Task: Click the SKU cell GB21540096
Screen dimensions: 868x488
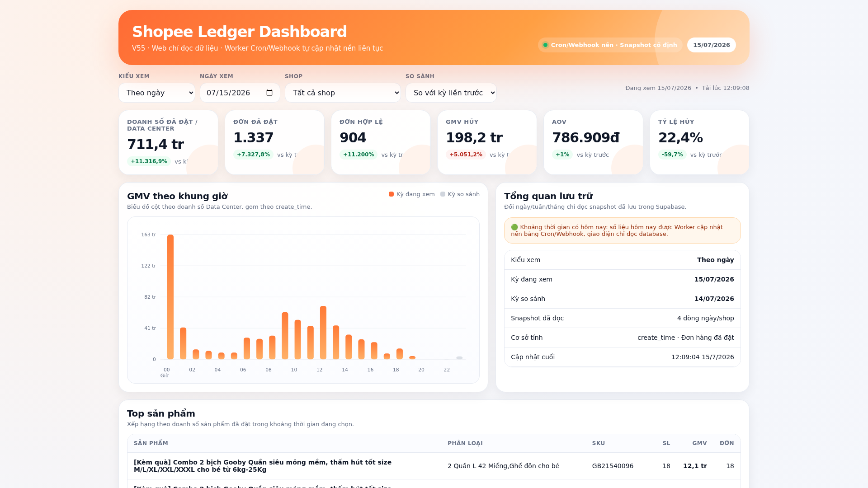Action: click(x=613, y=466)
